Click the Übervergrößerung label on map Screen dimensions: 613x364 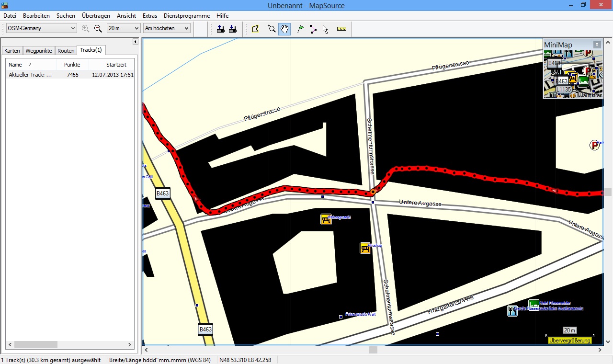click(x=569, y=341)
